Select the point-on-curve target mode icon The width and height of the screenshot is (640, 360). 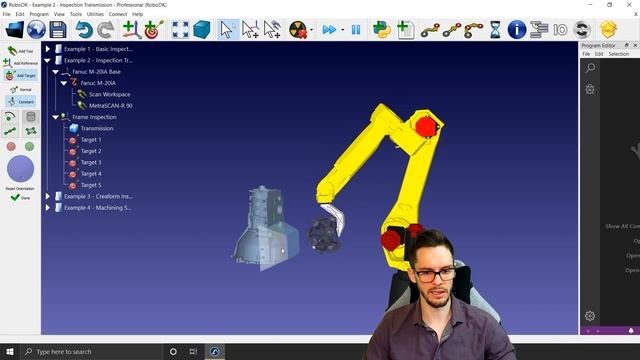(10, 117)
